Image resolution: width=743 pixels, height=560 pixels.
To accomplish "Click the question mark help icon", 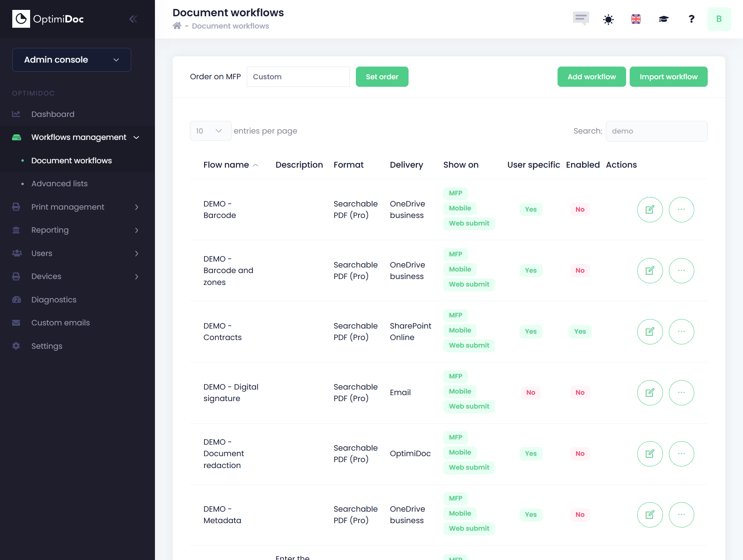I will (691, 19).
